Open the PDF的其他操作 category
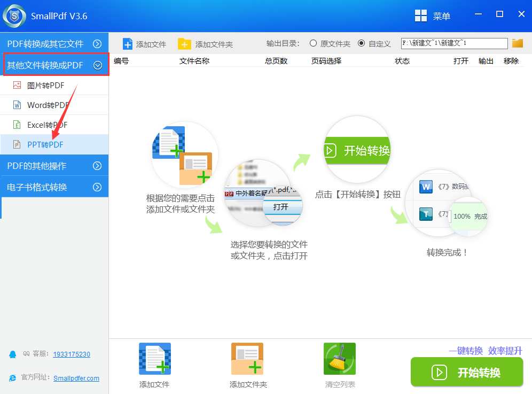Image resolution: width=532 pixels, height=394 pixels. click(x=54, y=166)
